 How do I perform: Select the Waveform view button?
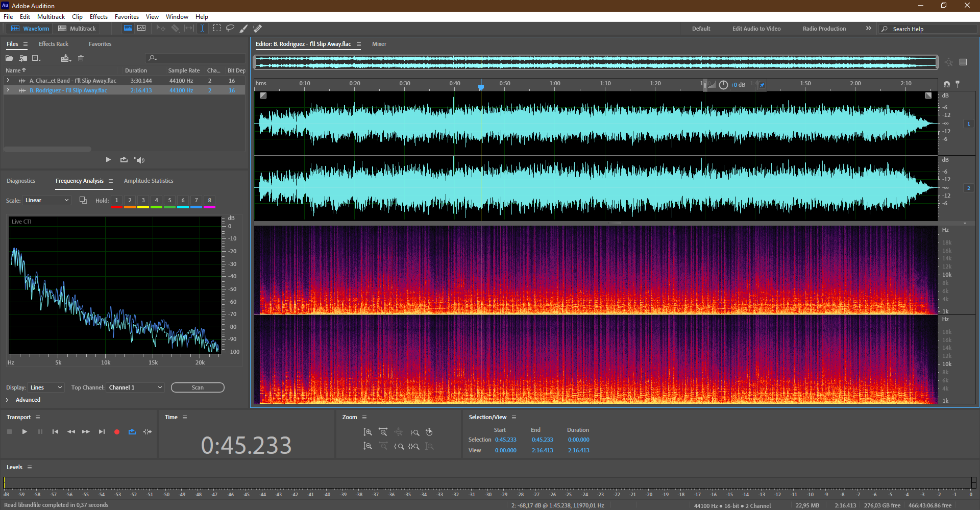click(x=30, y=29)
